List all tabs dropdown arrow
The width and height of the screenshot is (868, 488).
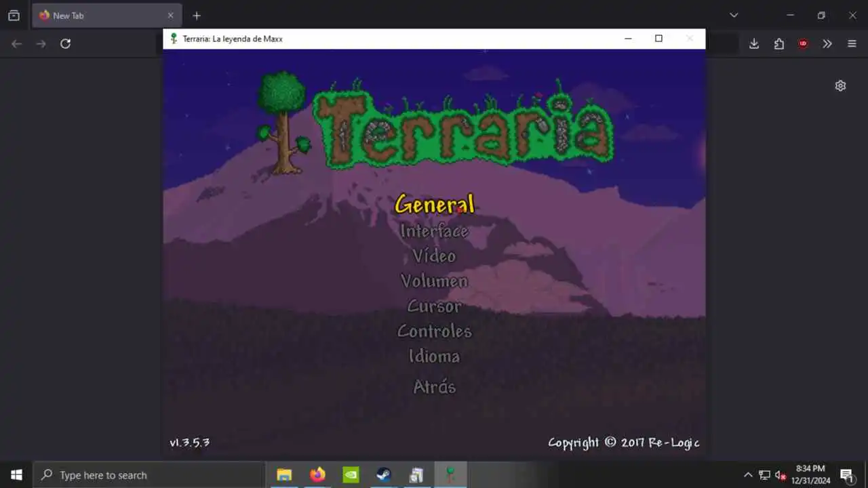734,16
